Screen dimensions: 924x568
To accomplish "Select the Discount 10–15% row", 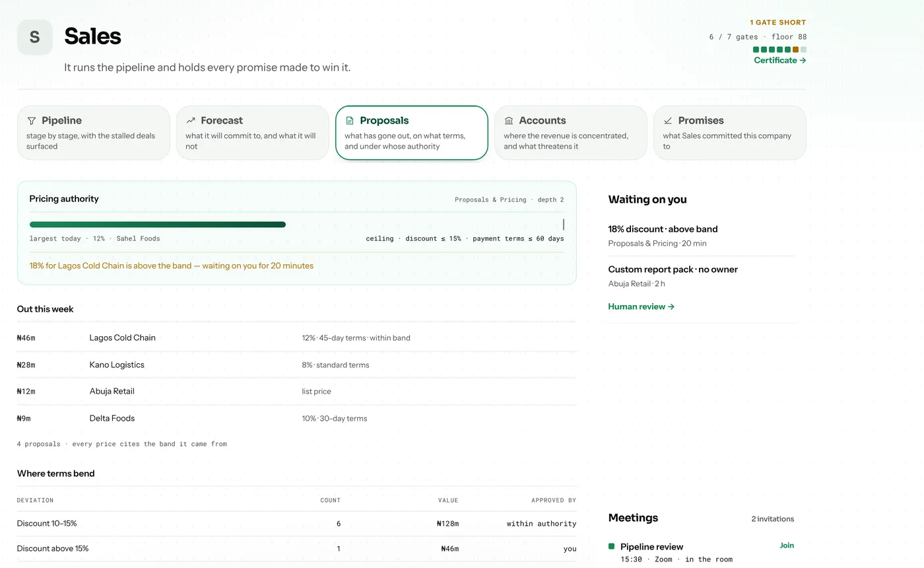I will [x=297, y=523].
